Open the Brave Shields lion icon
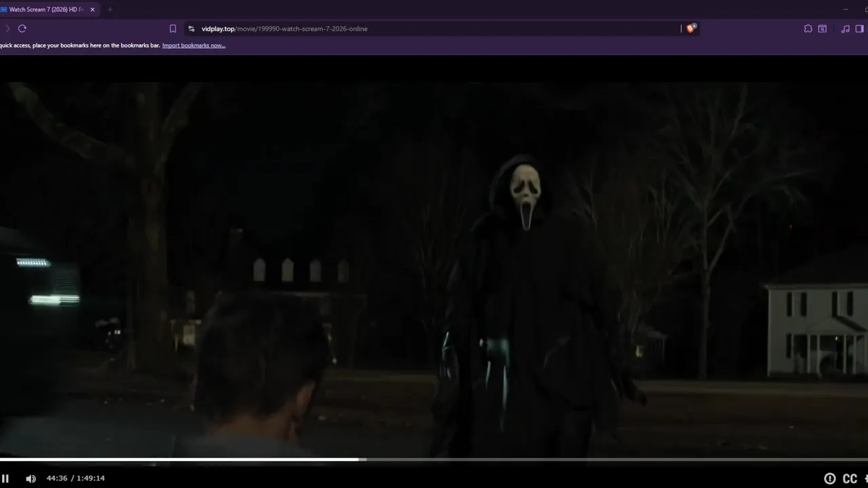Image resolution: width=868 pixels, height=488 pixels. [691, 28]
